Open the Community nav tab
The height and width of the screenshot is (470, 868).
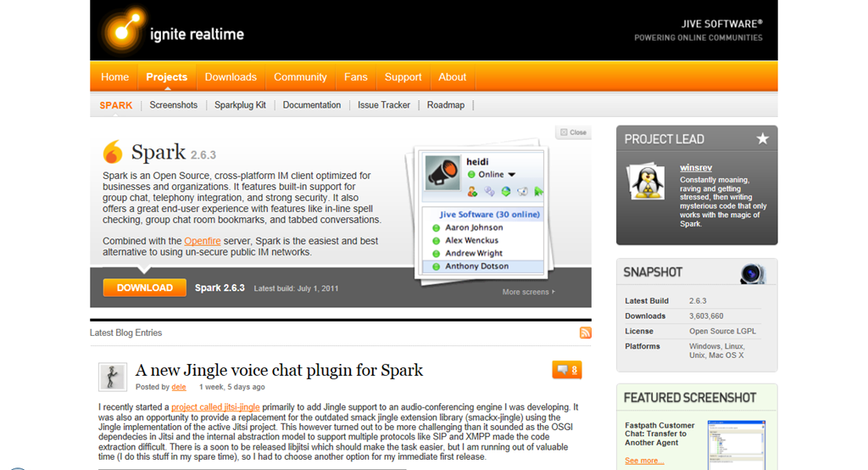tap(300, 77)
